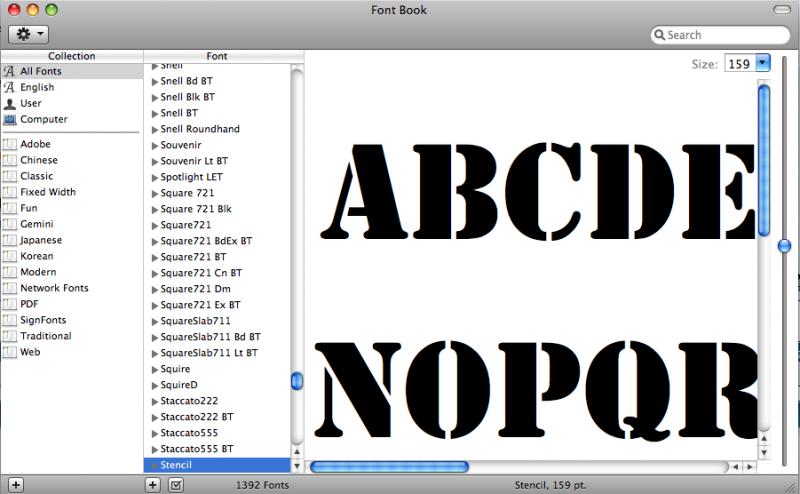Click the toolbar toggle pill button
Image resolution: width=800 pixels, height=494 pixels.
click(x=782, y=10)
